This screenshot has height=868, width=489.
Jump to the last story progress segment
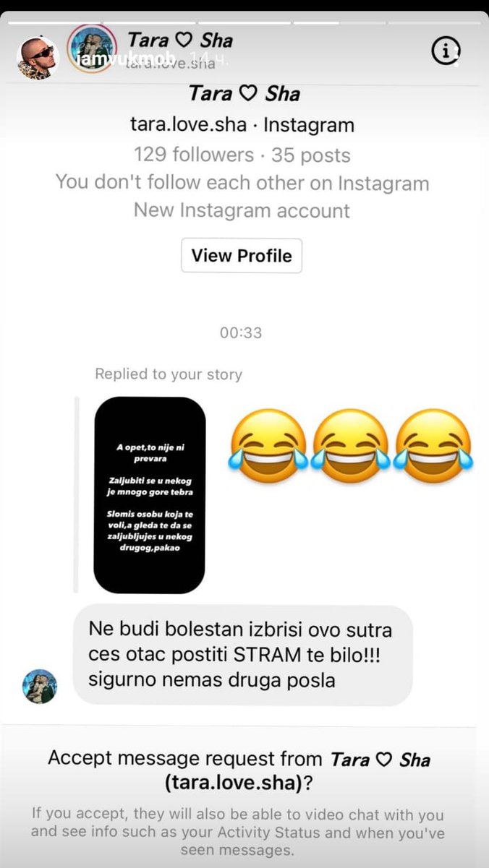[x=435, y=22]
